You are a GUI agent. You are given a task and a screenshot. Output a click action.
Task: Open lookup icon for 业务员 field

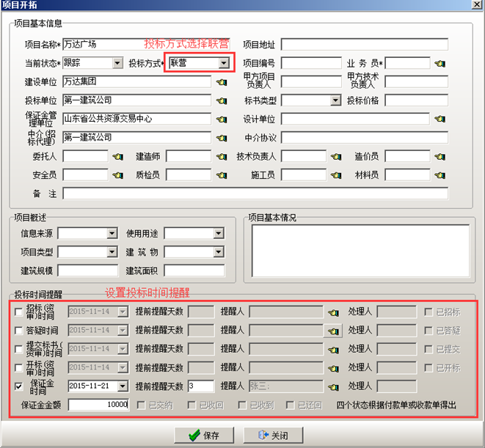click(440, 64)
